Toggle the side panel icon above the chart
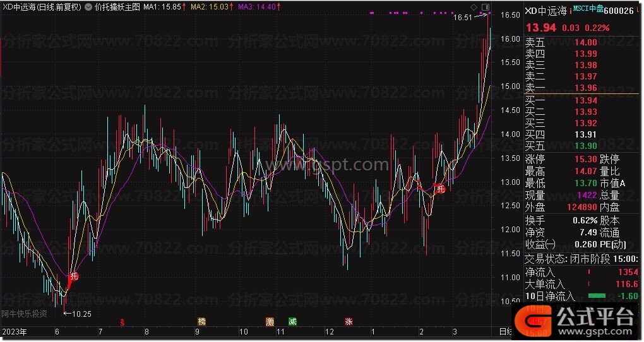Screen dimensions: 644x342 486,7
